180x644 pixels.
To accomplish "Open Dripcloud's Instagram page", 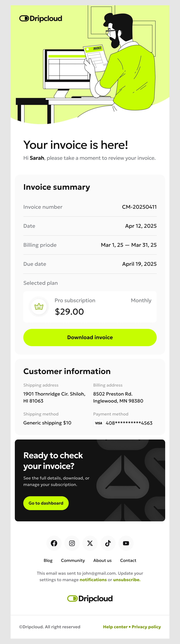I will pyautogui.click(x=72, y=543).
